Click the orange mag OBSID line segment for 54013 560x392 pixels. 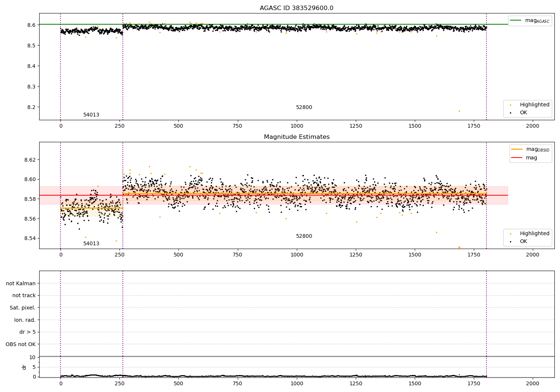click(x=91, y=208)
